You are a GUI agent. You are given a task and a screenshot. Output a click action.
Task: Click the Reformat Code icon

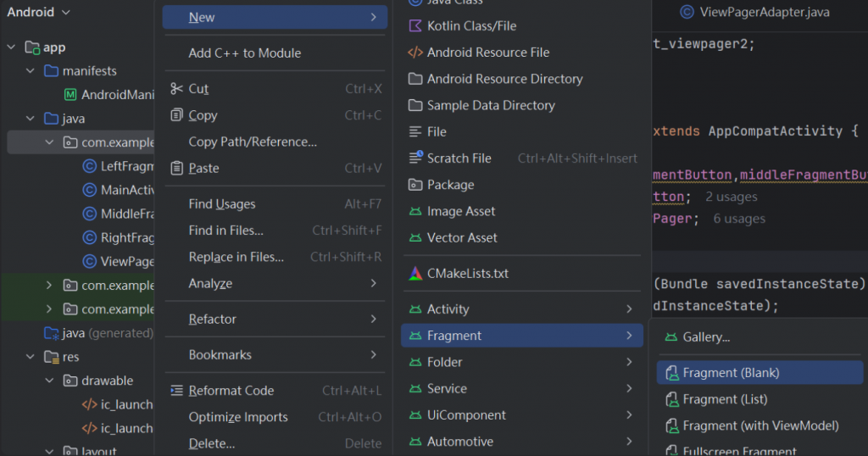coord(176,391)
